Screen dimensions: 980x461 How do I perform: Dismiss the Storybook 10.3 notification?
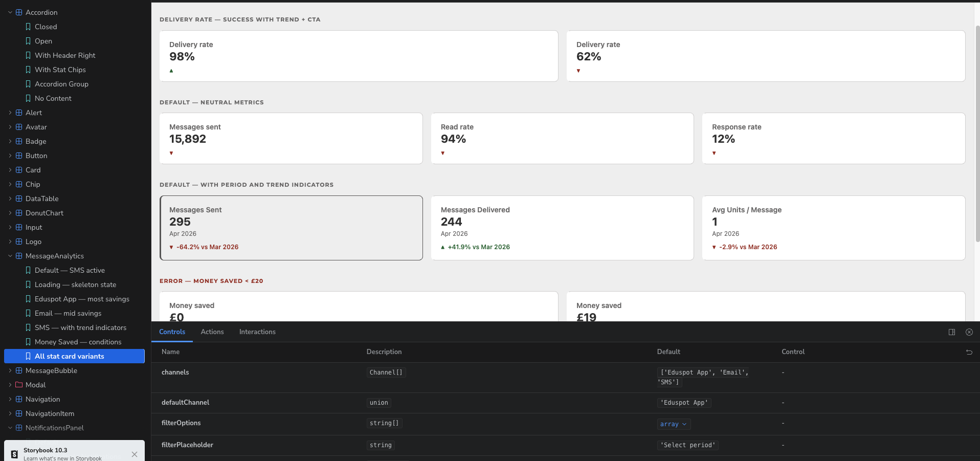(x=134, y=454)
